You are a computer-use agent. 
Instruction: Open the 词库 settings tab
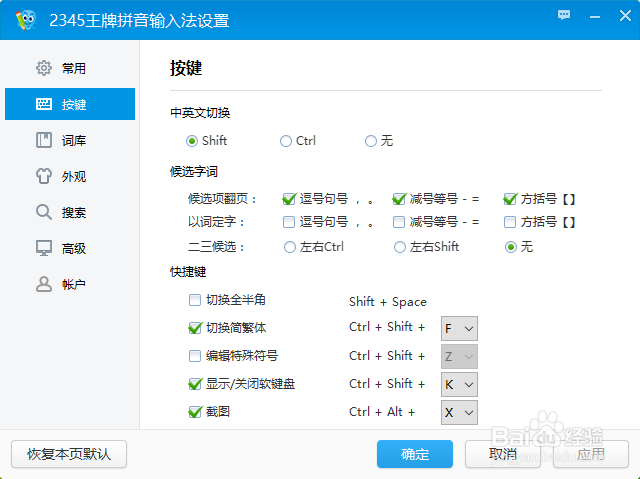pos(70,140)
